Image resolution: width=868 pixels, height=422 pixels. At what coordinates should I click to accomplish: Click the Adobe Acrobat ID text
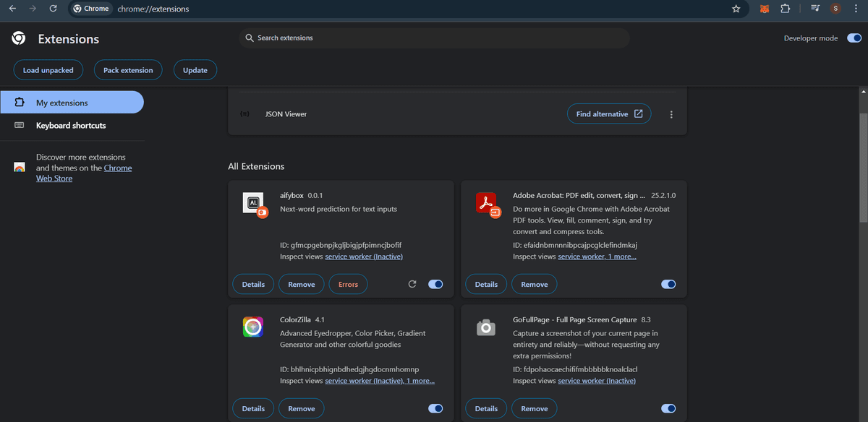pos(575,245)
